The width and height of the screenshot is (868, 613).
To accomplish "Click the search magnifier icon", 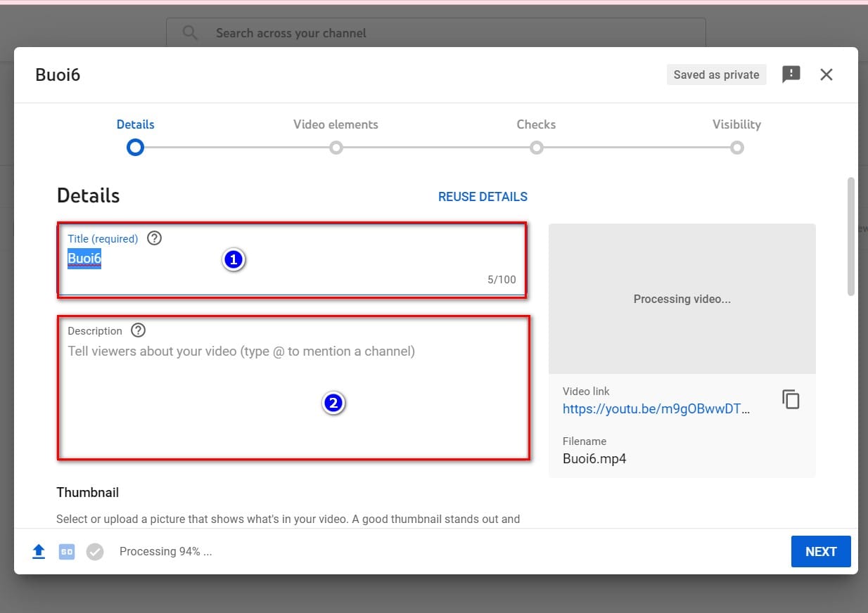I will [x=190, y=33].
